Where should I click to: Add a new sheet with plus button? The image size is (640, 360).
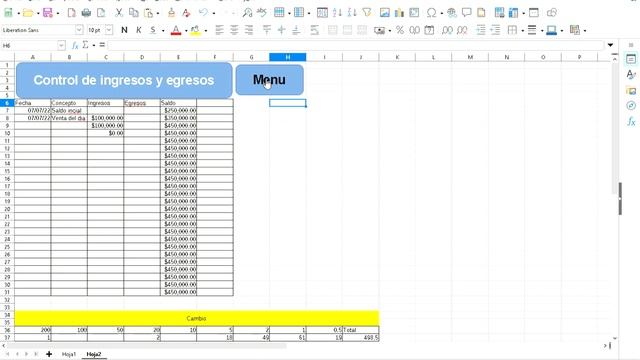pos(49,354)
